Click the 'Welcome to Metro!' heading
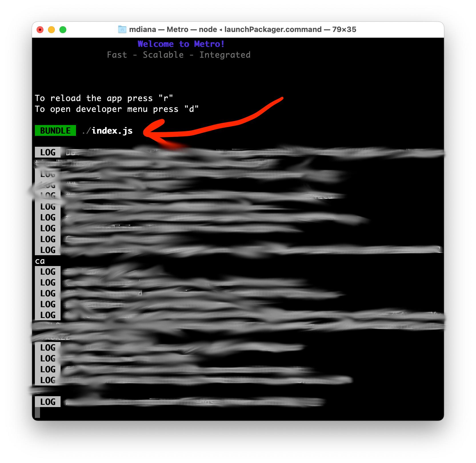The height and width of the screenshot is (463, 476). 181,44
